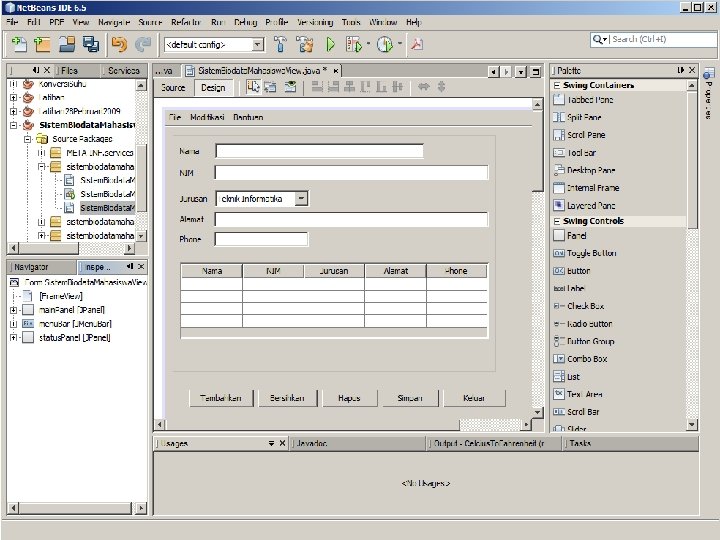
Task: Switch to the Source view tab
Action: 173,88
